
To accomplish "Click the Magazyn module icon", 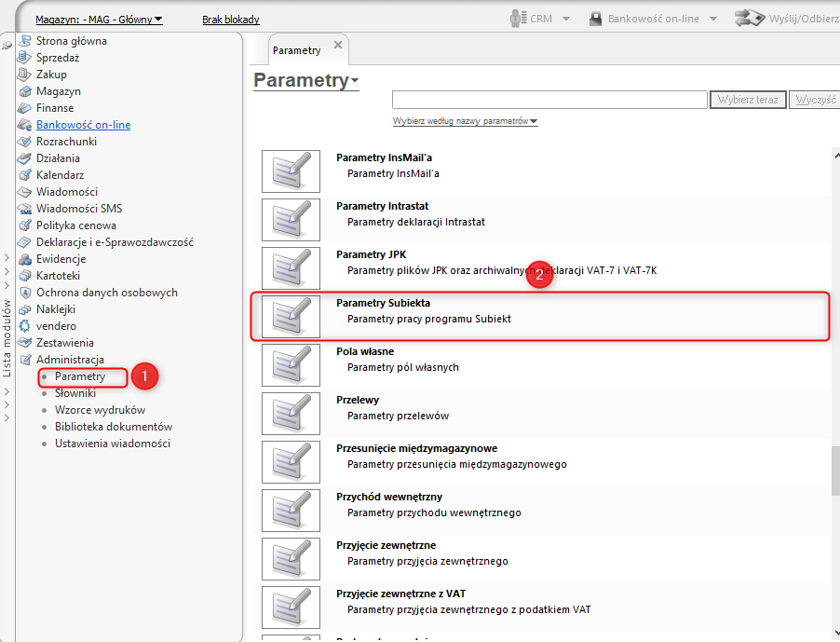I will (x=24, y=91).
